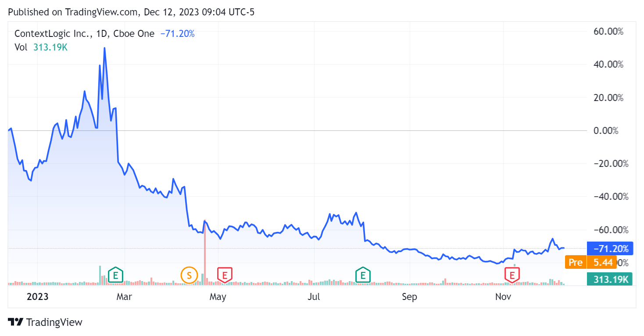
Task: Select the green earnings marker near August
Action: pos(363,275)
